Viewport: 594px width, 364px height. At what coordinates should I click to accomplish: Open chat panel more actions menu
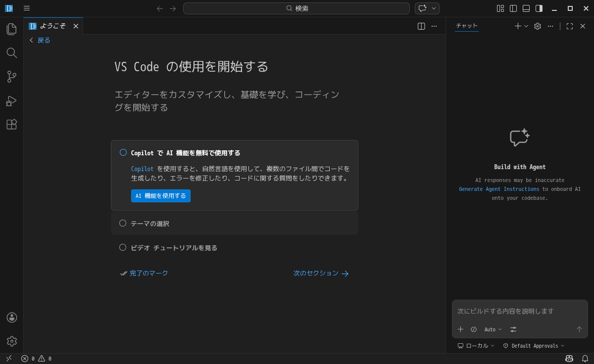550,26
